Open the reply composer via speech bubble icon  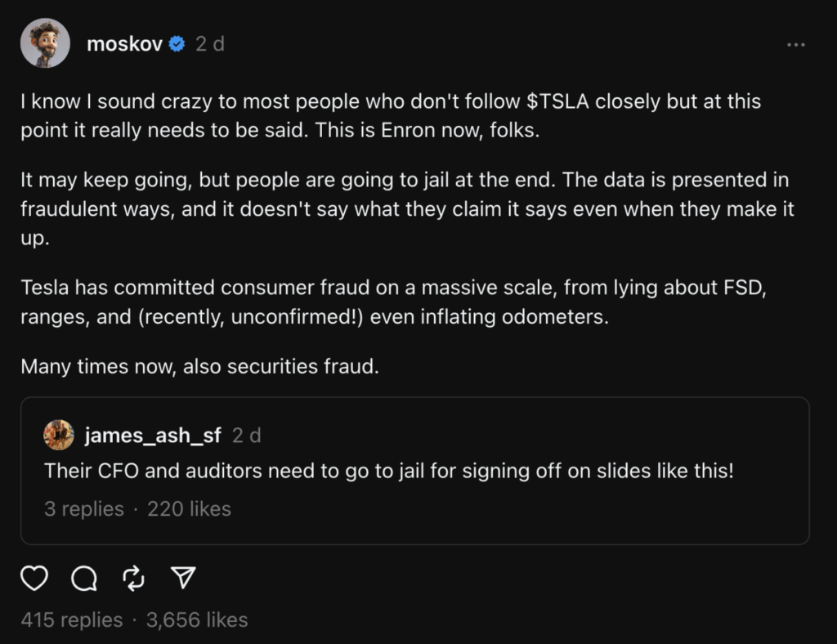pyautogui.click(x=84, y=579)
